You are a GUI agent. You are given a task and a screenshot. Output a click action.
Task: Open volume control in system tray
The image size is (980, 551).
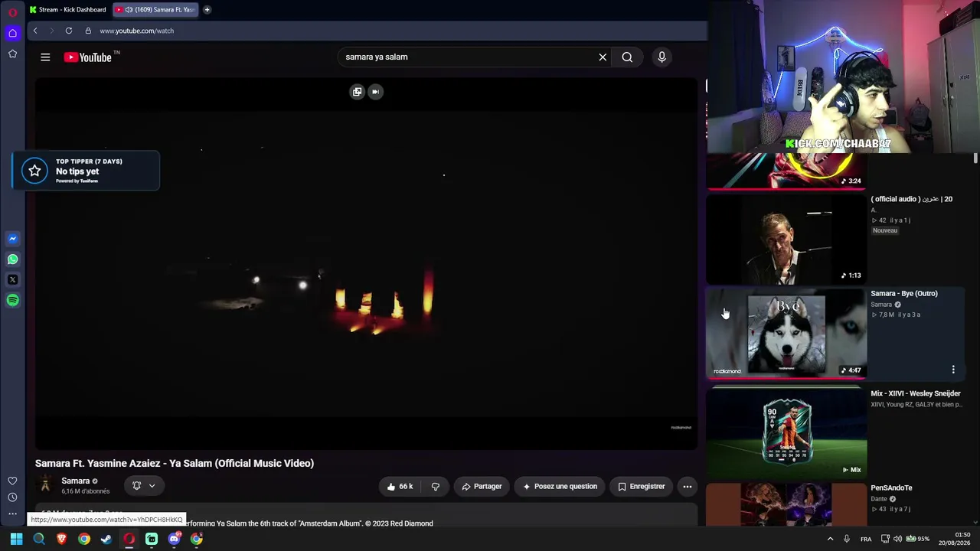[897, 539]
